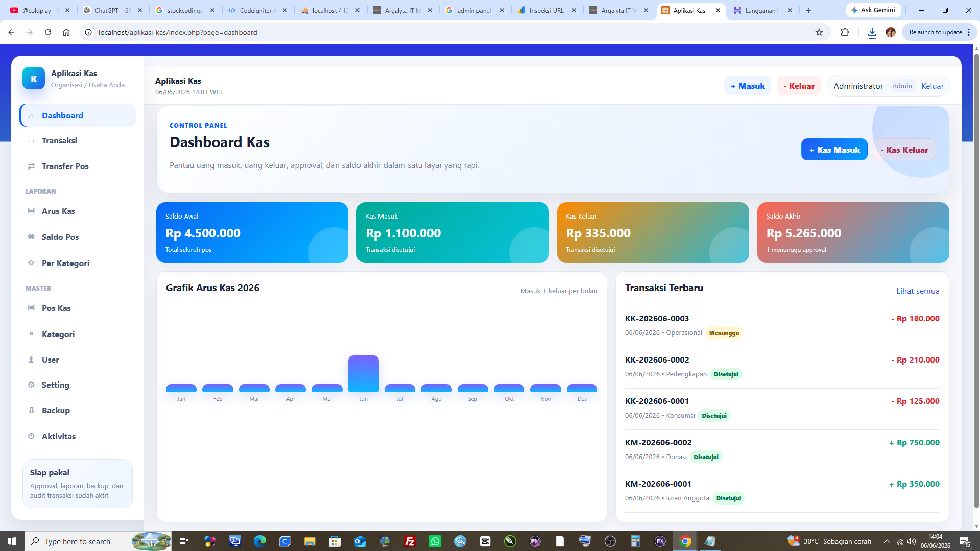The width and height of the screenshot is (980, 551).
Task: Reload the page with the refresh icon
Action: tap(48, 32)
